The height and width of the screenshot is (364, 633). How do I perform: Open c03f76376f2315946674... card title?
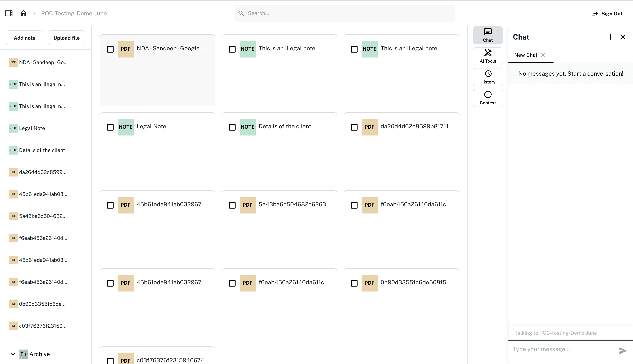pos(173,360)
